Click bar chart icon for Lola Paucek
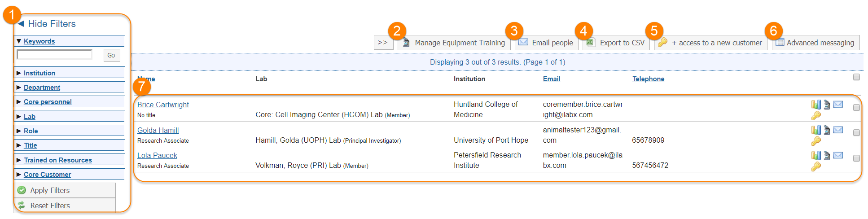 815,155
